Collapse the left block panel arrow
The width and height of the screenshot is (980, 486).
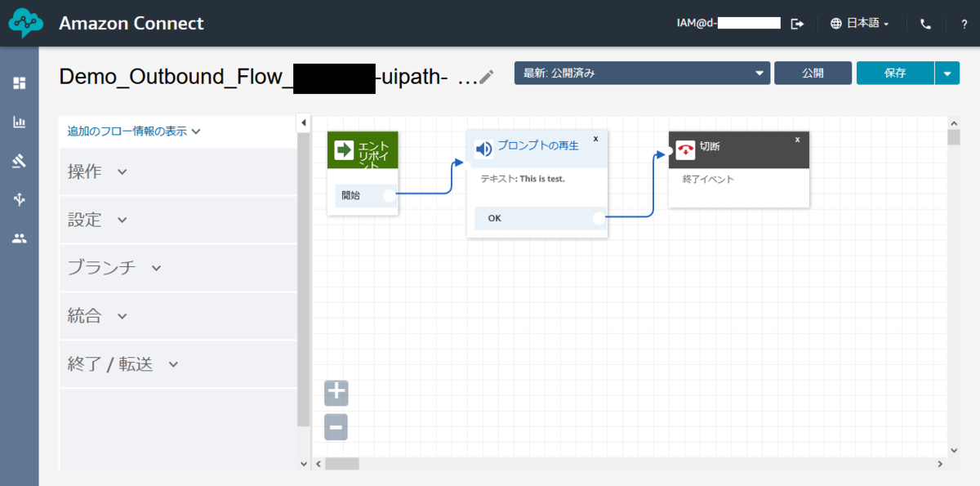(x=303, y=123)
